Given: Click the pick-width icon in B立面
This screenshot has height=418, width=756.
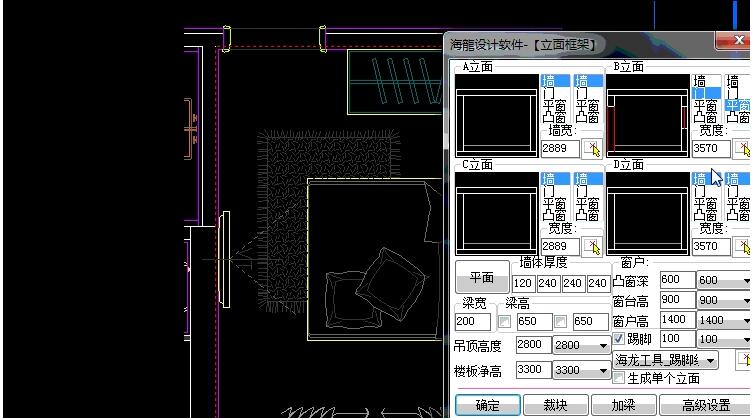Looking at the screenshot, I should [x=743, y=149].
